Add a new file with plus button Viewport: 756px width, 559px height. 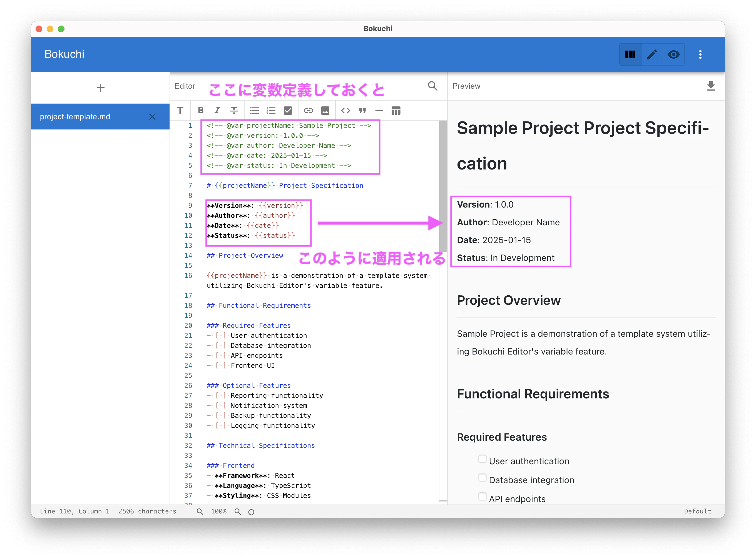coord(101,88)
